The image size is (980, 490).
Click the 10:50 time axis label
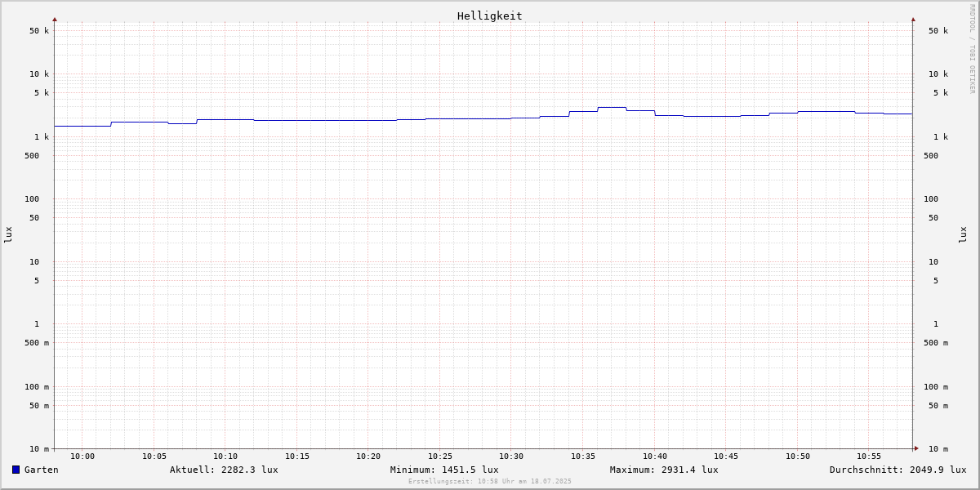point(798,457)
